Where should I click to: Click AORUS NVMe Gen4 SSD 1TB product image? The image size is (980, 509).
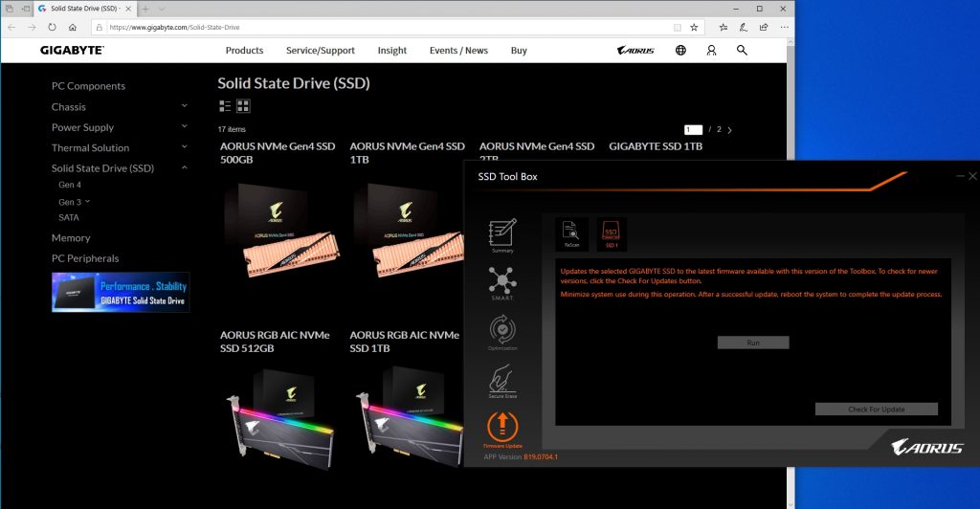coord(409,231)
